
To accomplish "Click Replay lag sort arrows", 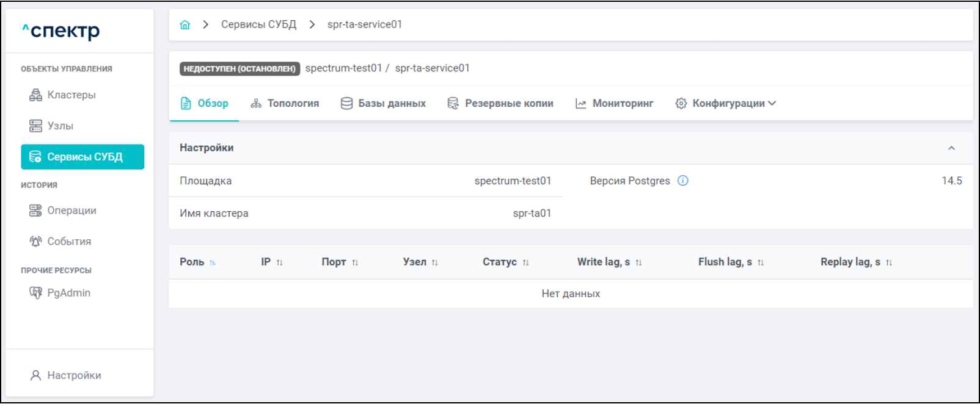I will [889, 262].
